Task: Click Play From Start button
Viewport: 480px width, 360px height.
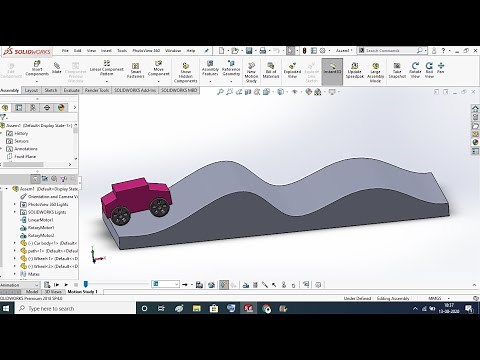Action: click(x=56, y=285)
